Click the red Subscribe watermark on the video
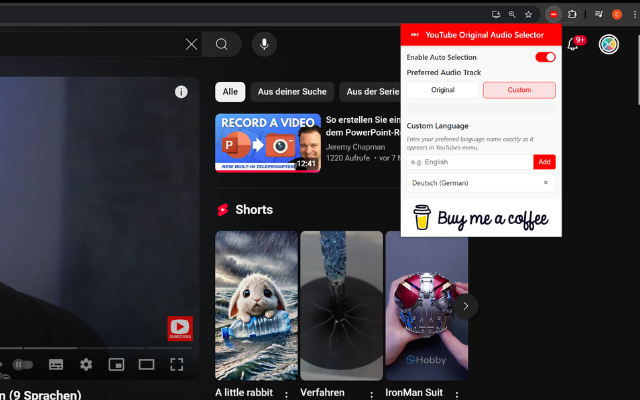640x400 pixels. [180, 328]
